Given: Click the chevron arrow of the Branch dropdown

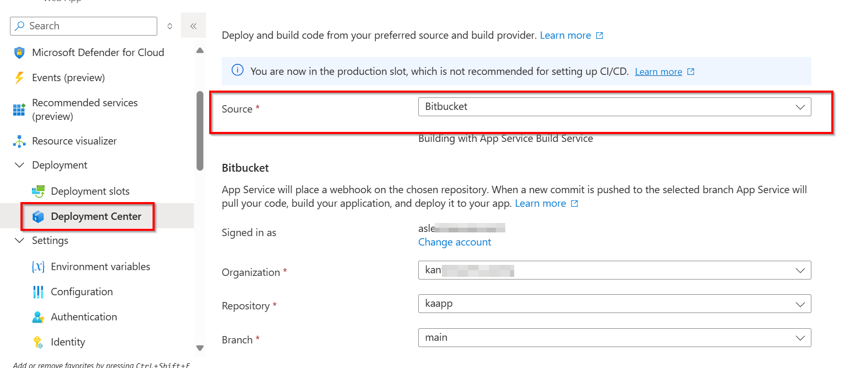Looking at the screenshot, I should tap(800, 338).
